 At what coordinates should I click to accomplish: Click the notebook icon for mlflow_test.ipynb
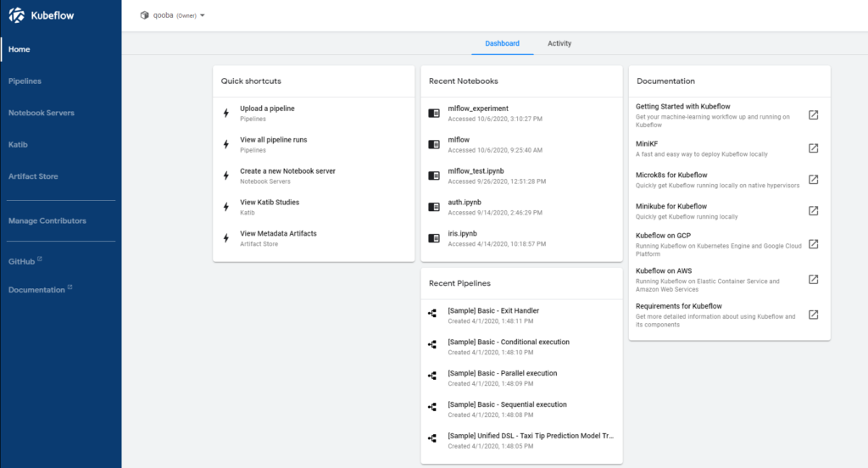click(434, 175)
